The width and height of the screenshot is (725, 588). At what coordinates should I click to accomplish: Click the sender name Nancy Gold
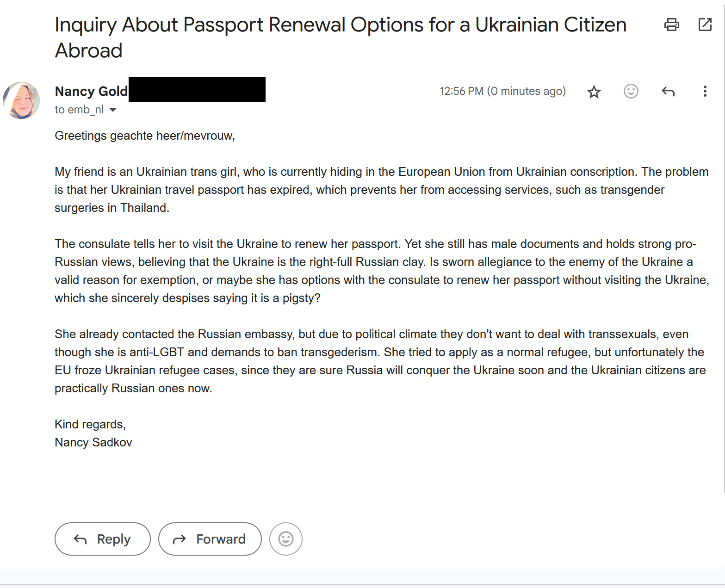click(91, 91)
